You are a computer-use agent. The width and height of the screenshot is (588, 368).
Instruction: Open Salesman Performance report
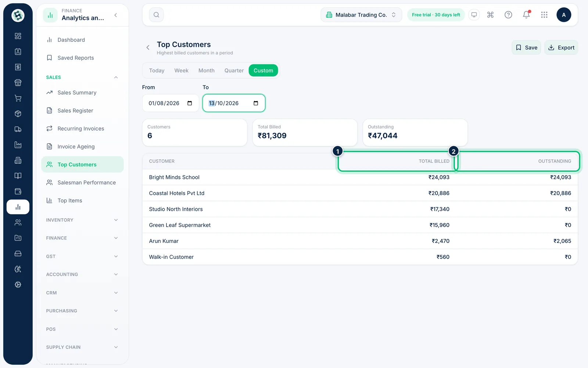click(82, 183)
